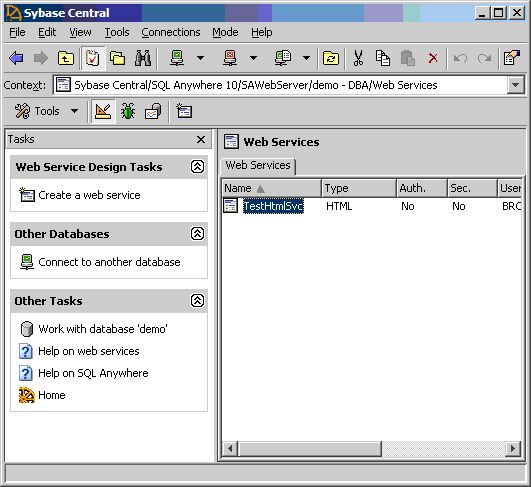The width and height of the screenshot is (531, 487).
Task: Collapse Web Service Design Tasks section
Action: point(197,167)
